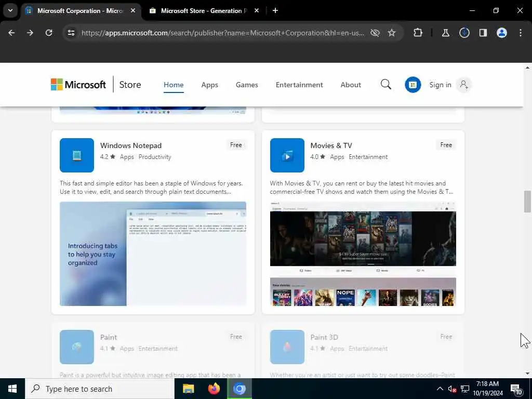Click the address bar URL
The width and height of the screenshot is (532, 399).
(223, 33)
